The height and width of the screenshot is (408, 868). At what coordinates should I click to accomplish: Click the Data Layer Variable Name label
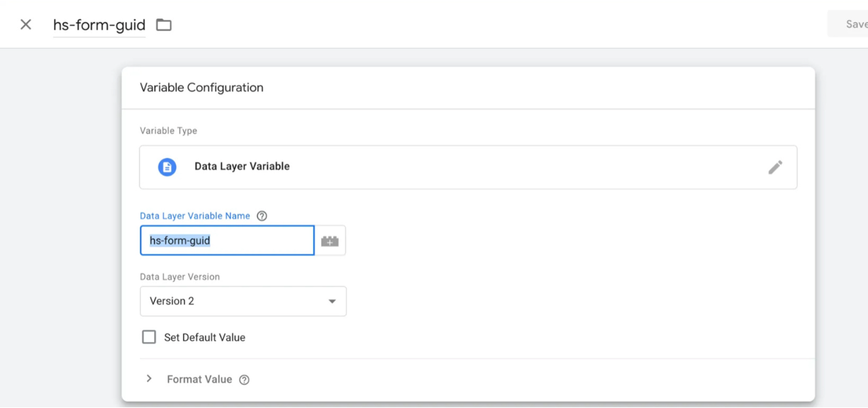tap(194, 216)
